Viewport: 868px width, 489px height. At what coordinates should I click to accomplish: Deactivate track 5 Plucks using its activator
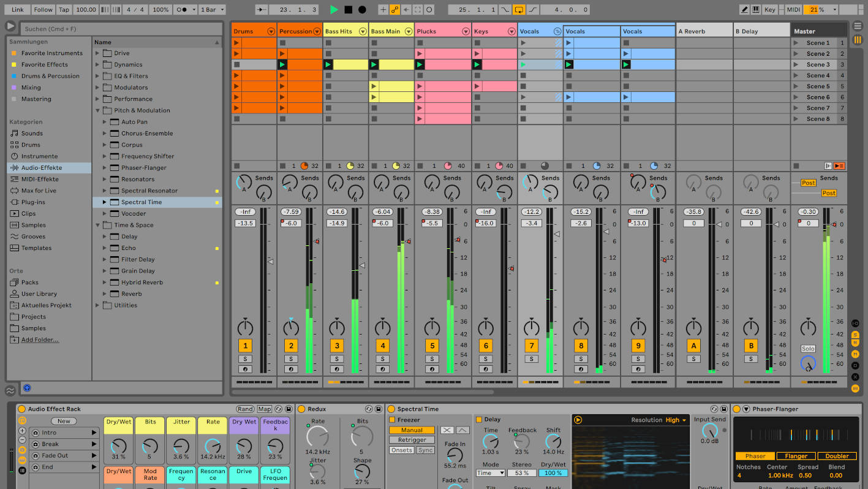(432, 346)
